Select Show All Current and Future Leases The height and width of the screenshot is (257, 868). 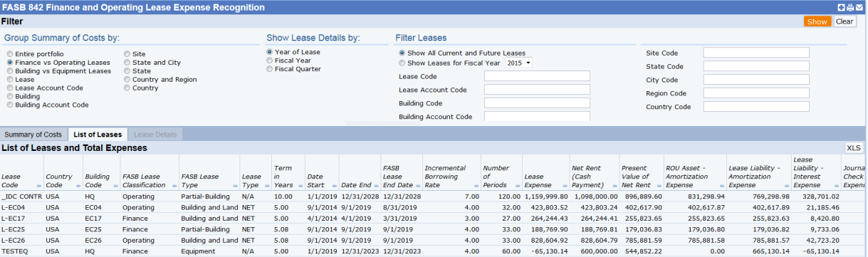click(402, 53)
